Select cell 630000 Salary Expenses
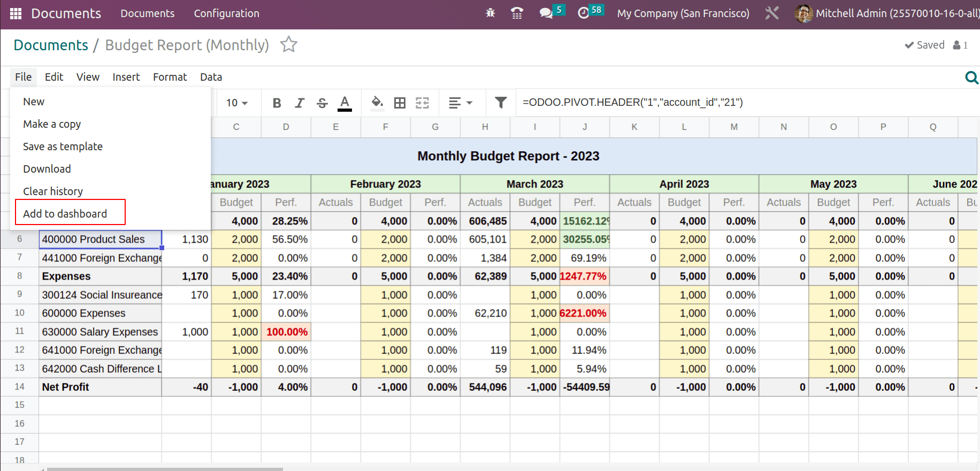The image size is (980, 471). [x=101, y=332]
